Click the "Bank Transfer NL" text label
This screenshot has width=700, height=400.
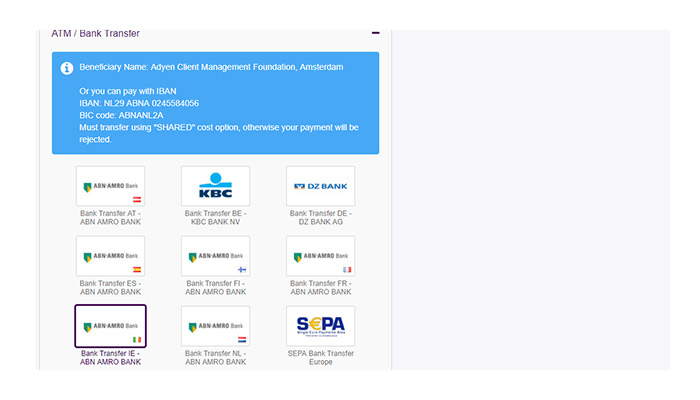point(215,352)
